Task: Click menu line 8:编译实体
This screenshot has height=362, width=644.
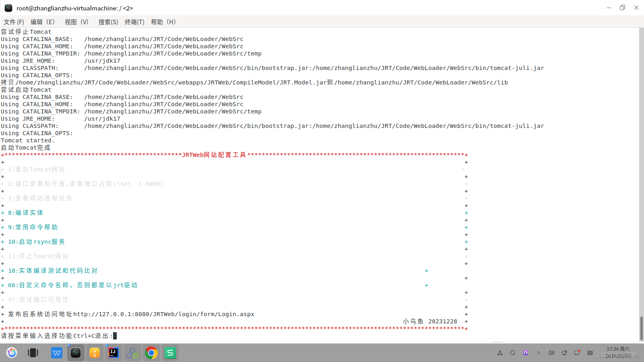Action: 26,213
